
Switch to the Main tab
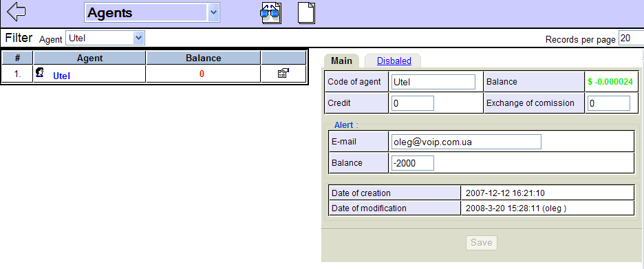point(341,61)
